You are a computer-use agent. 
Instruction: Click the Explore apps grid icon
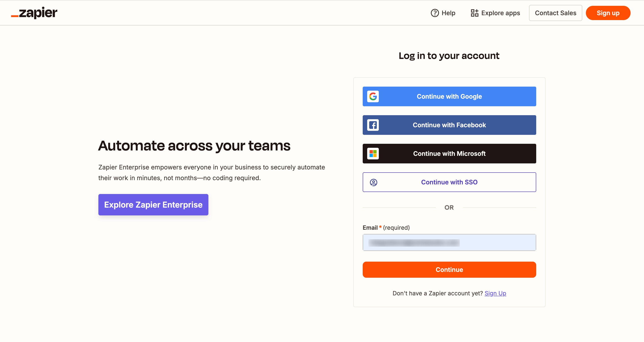(x=474, y=13)
